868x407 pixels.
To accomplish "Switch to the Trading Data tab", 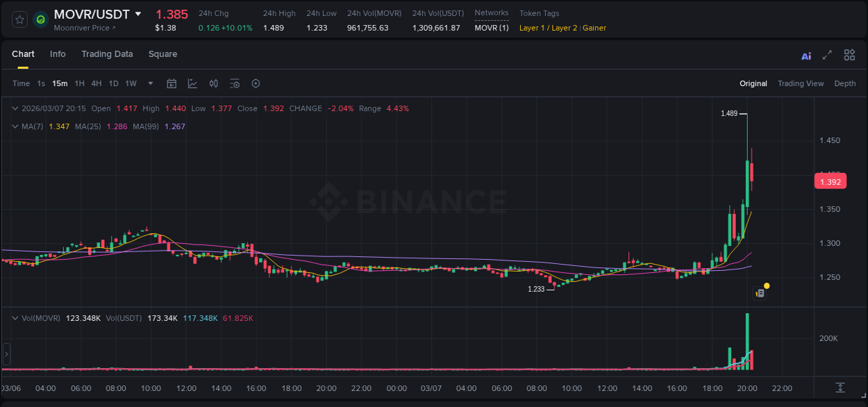I will 107,54.
